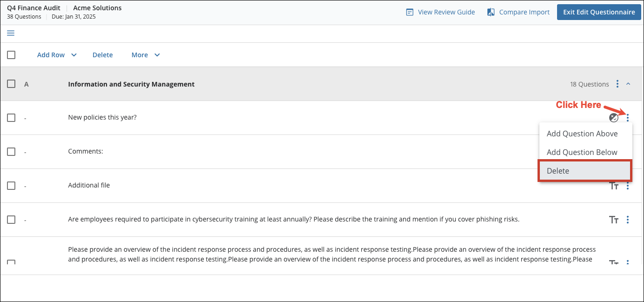Screen dimensions: 644x302
Task: Check the 'Information and Security Management' section checkbox
Action: point(11,84)
